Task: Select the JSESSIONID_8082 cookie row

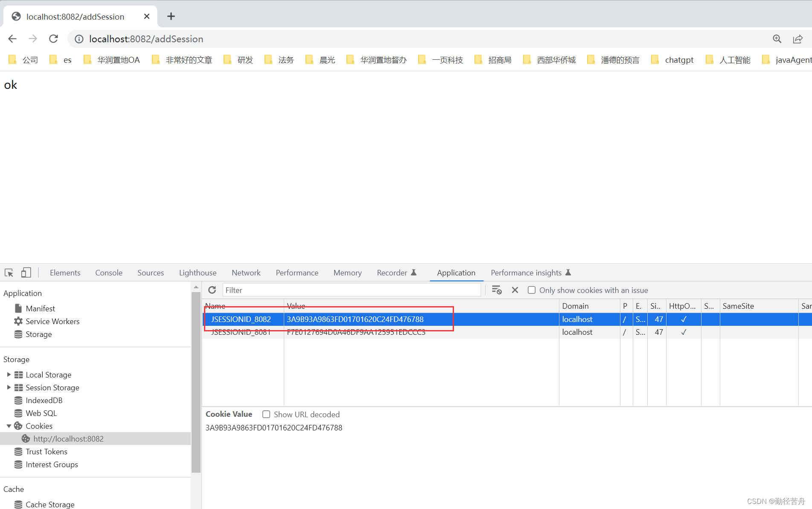Action: point(506,319)
